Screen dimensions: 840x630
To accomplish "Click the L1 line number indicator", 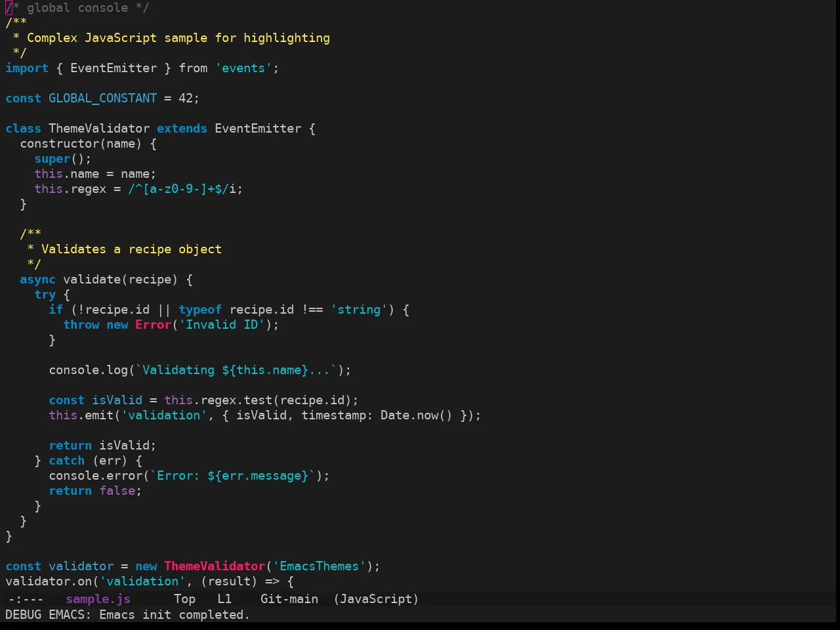I will click(224, 599).
